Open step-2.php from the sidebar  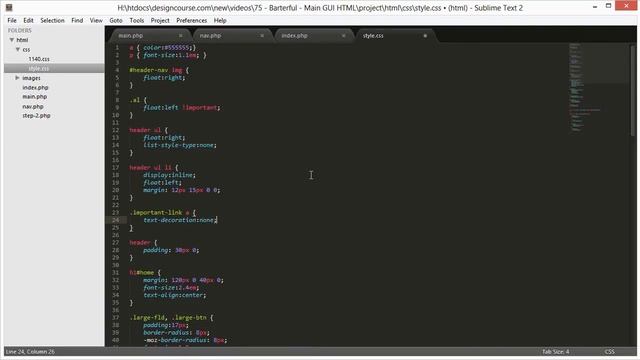(x=36, y=116)
